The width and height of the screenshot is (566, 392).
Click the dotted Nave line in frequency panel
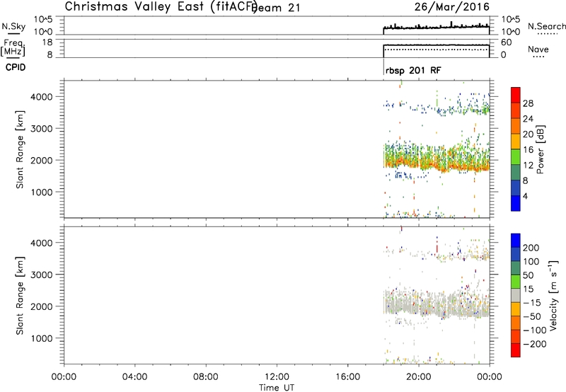437,50
